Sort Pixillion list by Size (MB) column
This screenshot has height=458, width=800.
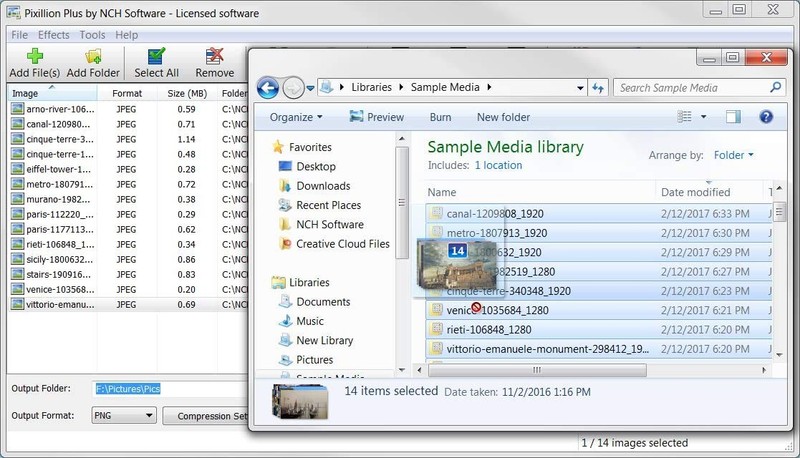(187, 93)
